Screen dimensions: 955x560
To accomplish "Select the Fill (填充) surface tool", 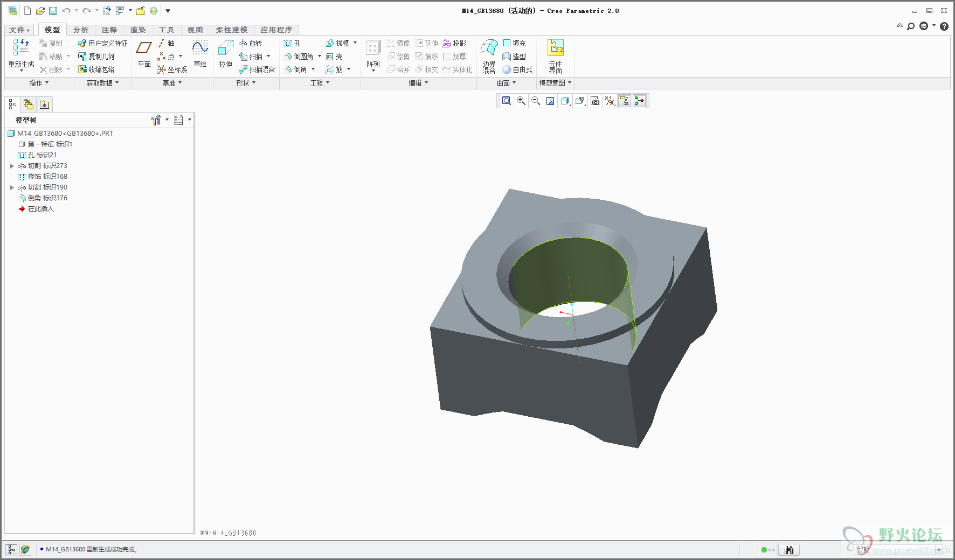I will pos(514,43).
